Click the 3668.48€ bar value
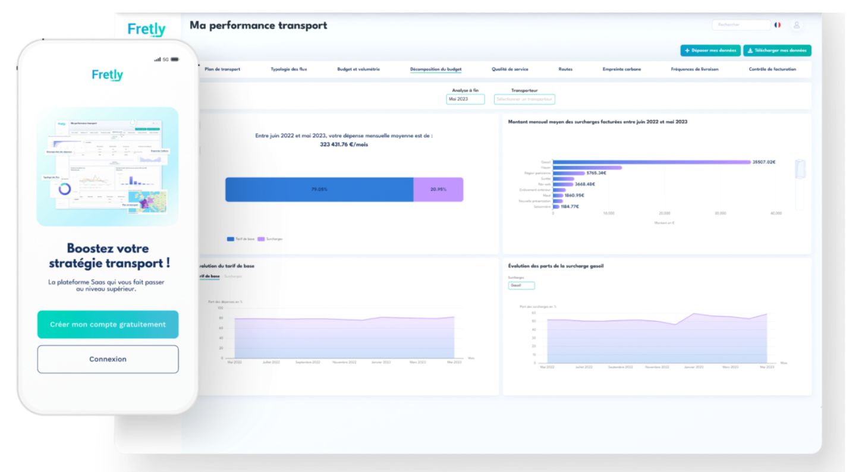The image size is (868, 472). [584, 184]
